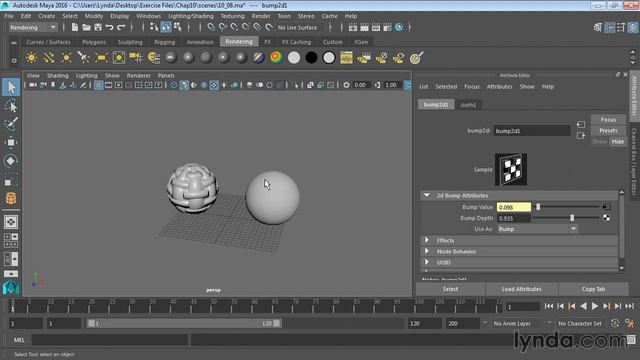
Task: Click the Load Attributes button
Action: [521, 289]
